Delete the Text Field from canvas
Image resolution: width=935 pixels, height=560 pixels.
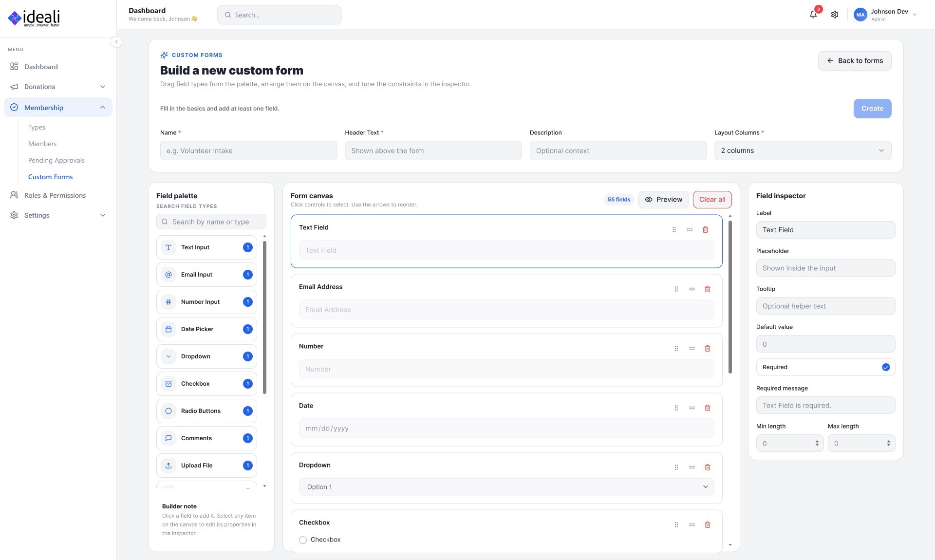[705, 229]
